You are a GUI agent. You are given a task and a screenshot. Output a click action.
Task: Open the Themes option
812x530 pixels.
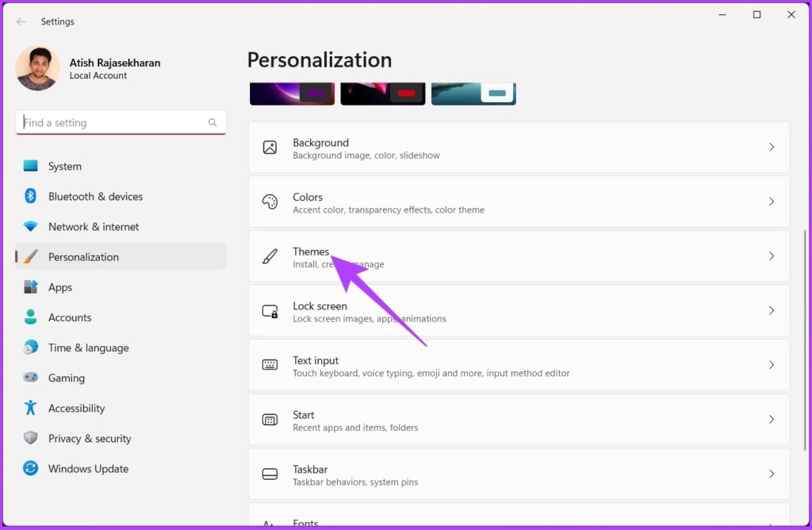[519, 256]
